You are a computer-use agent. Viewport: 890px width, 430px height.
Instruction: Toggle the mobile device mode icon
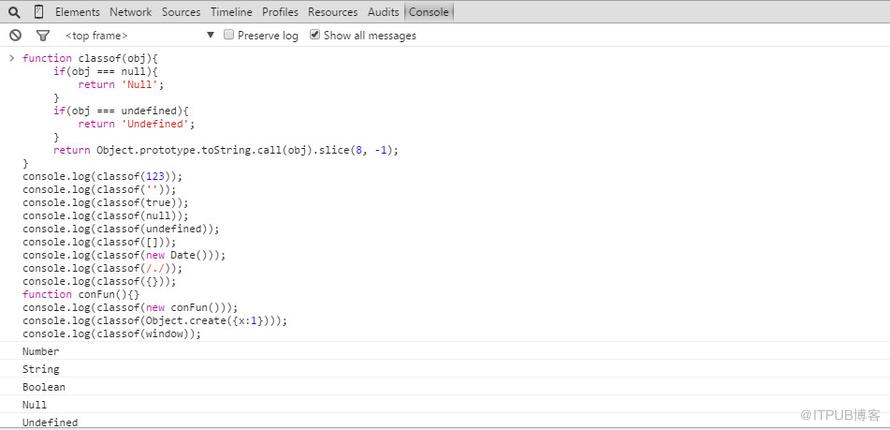[x=39, y=12]
